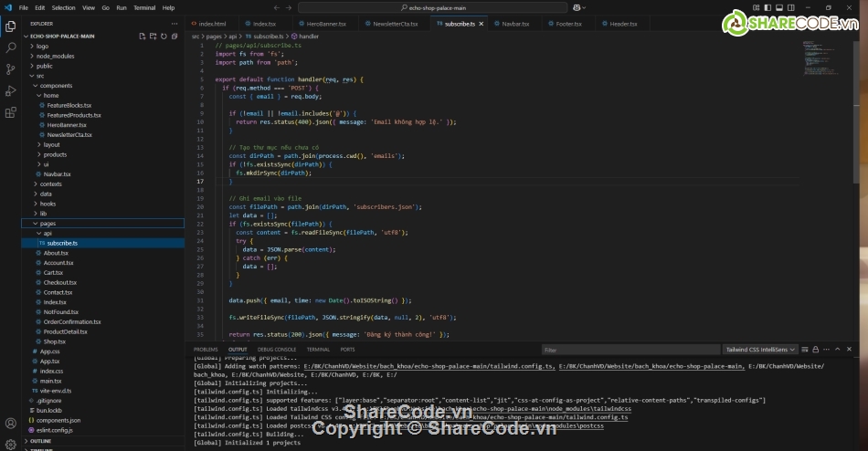Refresh the Explorer file tree
Screen dimensions: 868x451
(x=164, y=36)
